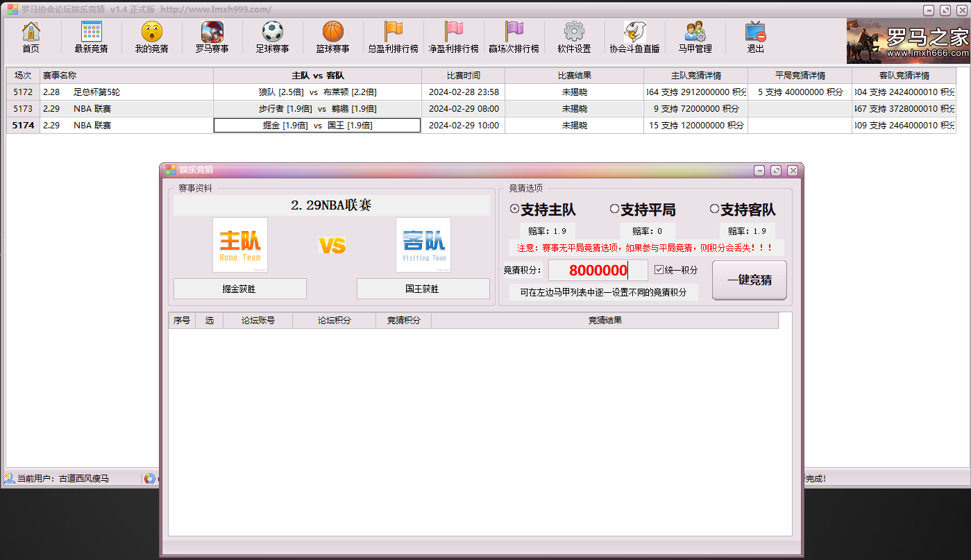Image resolution: width=971 pixels, height=560 pixels.
Task: Select match row 5173 步行者 vs 鹈鹕
Action: pyautogui.click(x=317, y=109)
